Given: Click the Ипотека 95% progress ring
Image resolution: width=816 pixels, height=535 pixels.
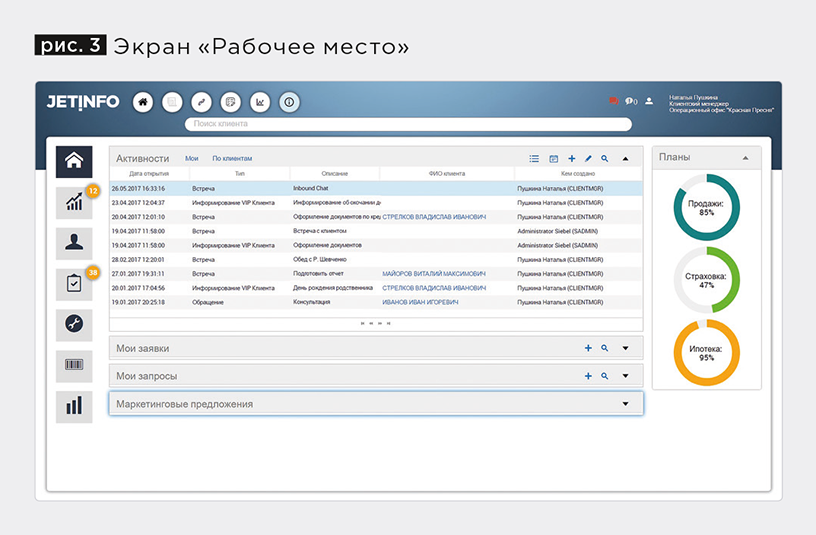Looking at the screenshot, I should pos(707,352).
